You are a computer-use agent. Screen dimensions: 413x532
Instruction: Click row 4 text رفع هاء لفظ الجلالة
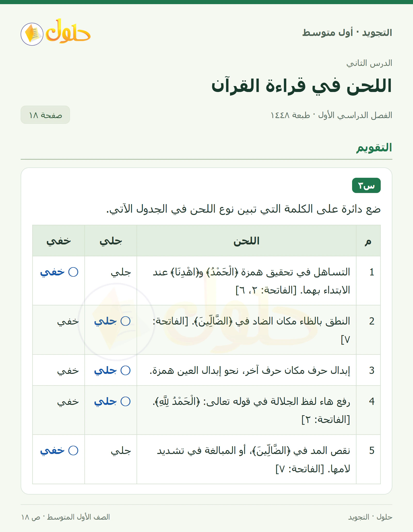251,410
